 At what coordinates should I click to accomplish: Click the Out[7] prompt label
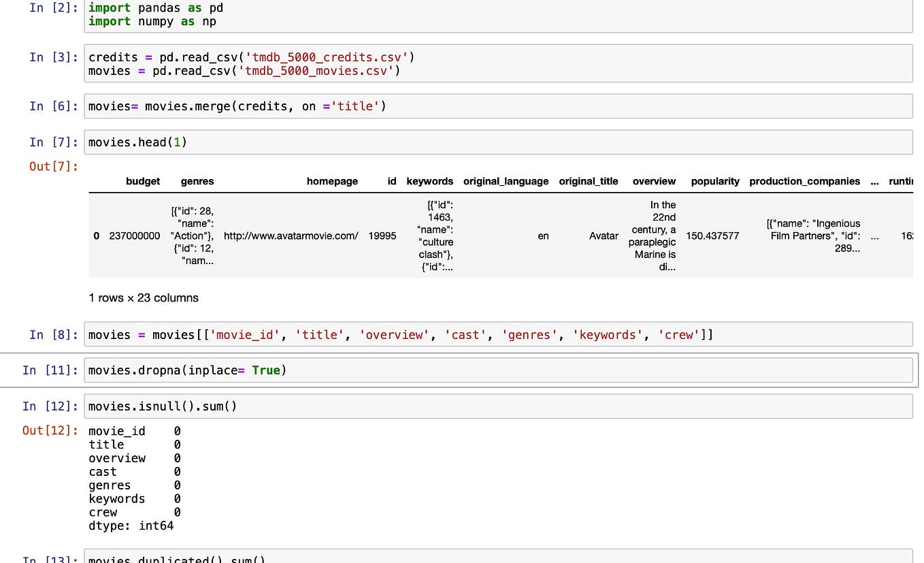pos(52,167)
